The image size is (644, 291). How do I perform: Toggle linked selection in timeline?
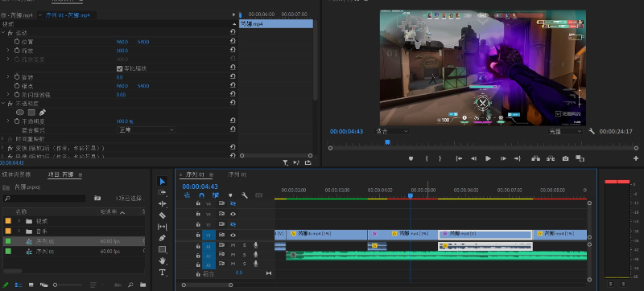coord(216,195)
